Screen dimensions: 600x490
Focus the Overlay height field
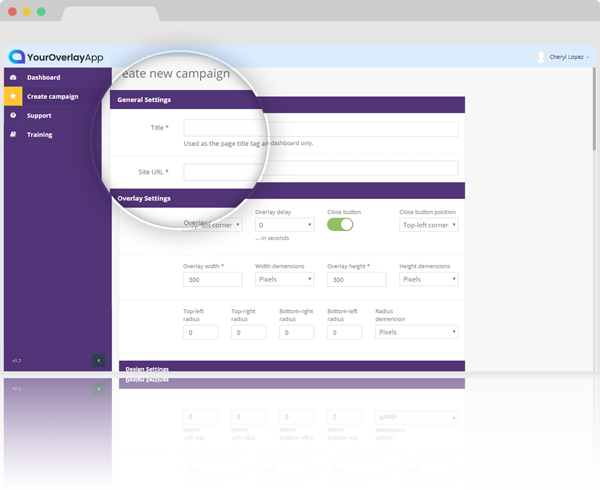[x=356, y=280]
